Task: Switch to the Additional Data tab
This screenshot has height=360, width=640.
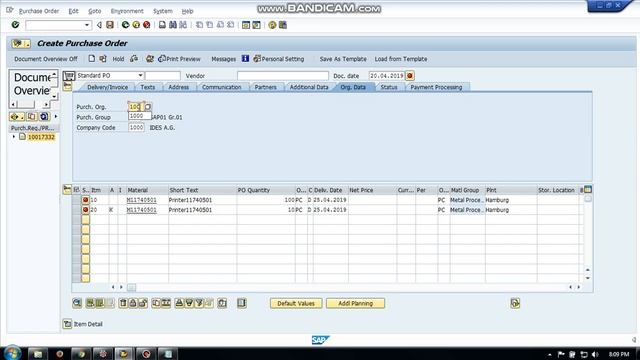Action: point(309,87)
